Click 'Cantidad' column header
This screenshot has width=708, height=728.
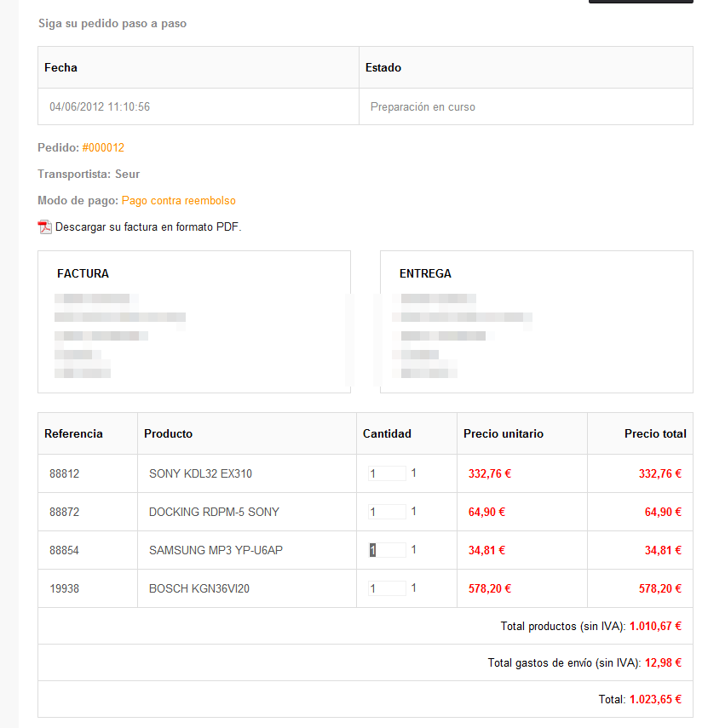click(407, 433)
